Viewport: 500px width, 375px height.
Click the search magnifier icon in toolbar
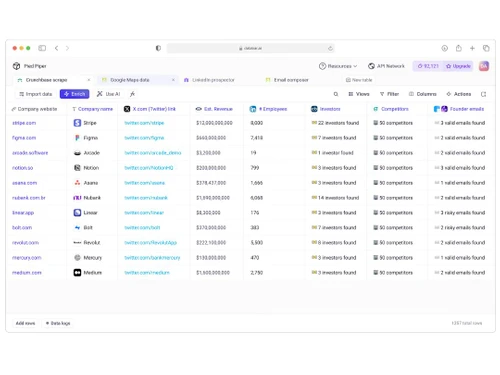336,94
